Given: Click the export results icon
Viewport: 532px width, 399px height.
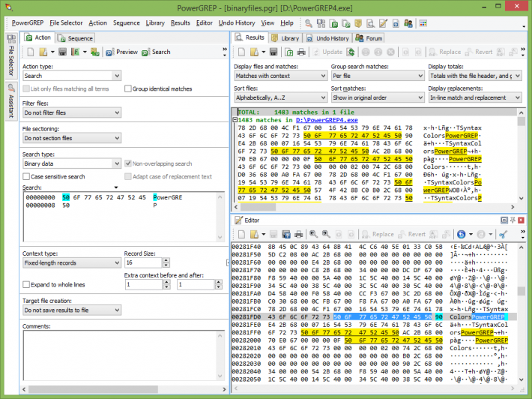Looking at the screenshot, I should pyautogui.click(x=289, y=52).
